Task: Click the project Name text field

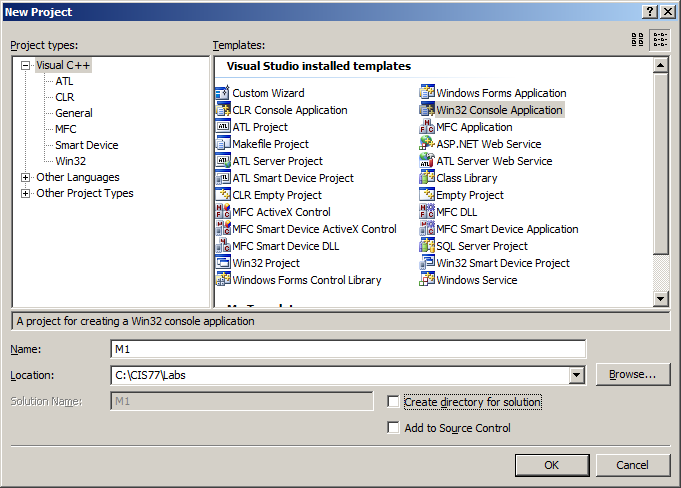Action: (x=348, y=349)
